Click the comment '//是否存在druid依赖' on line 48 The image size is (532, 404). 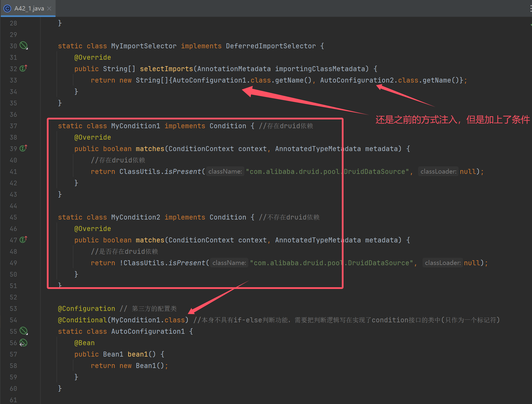click(124, 251)
